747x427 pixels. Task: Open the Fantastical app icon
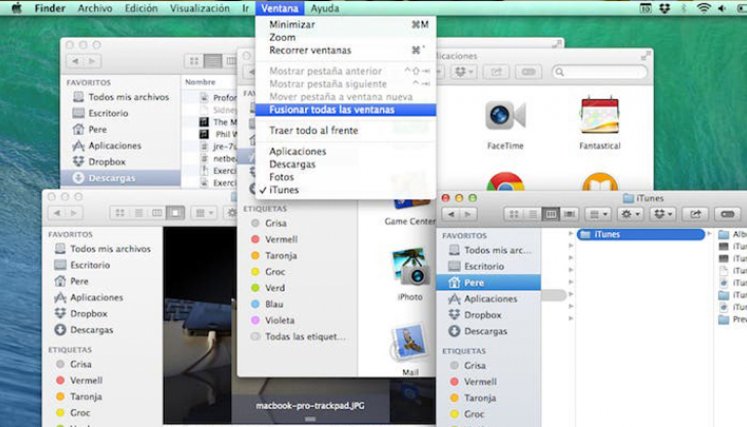click(599, 115)
